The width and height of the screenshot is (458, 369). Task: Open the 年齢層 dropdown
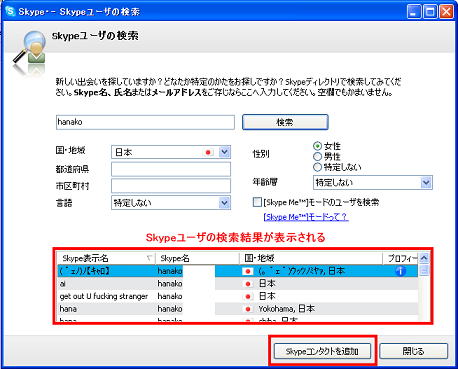click(x=373, y=182)
